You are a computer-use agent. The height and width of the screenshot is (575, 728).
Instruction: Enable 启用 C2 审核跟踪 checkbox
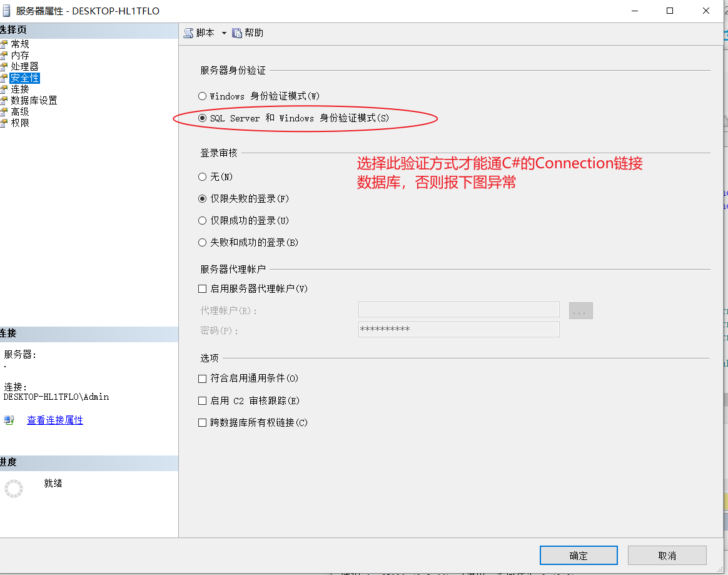tap(202, 401)
